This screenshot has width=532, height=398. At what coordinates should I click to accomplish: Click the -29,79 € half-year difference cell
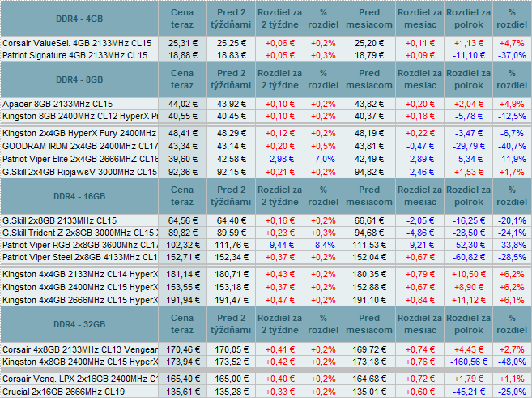469,146
